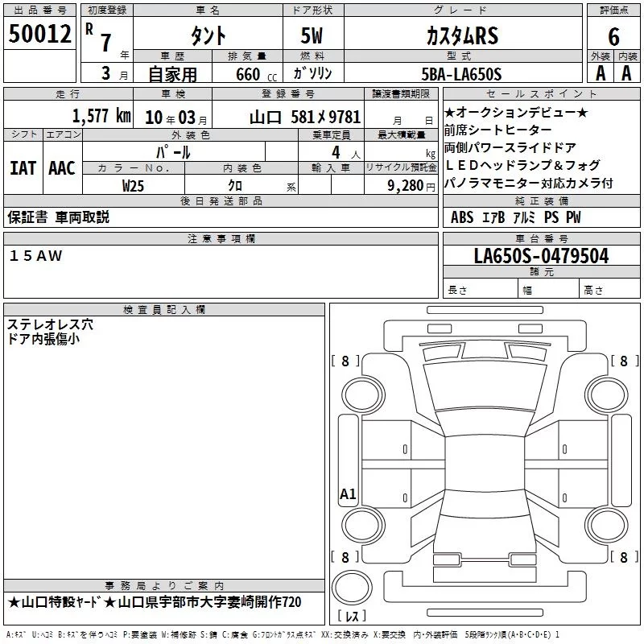Click the 前席シートヒーター sales point line
Viewport: 644px width, 644px height.
[x=498, y=130]
